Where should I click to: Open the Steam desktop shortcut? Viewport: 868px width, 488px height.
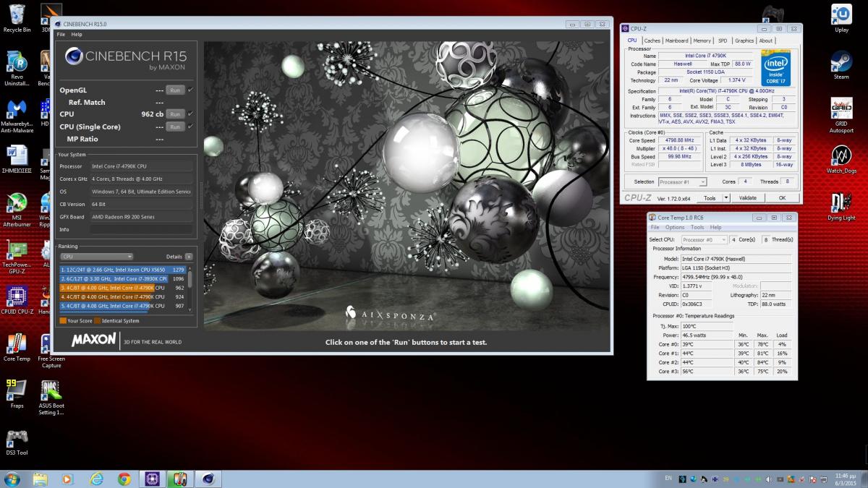[841, 65]
